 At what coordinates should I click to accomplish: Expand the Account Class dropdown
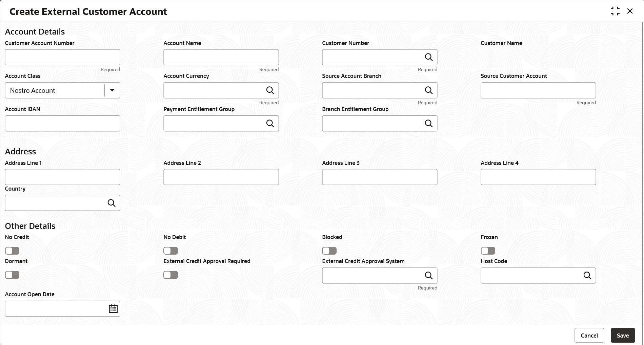coord(112,90)
